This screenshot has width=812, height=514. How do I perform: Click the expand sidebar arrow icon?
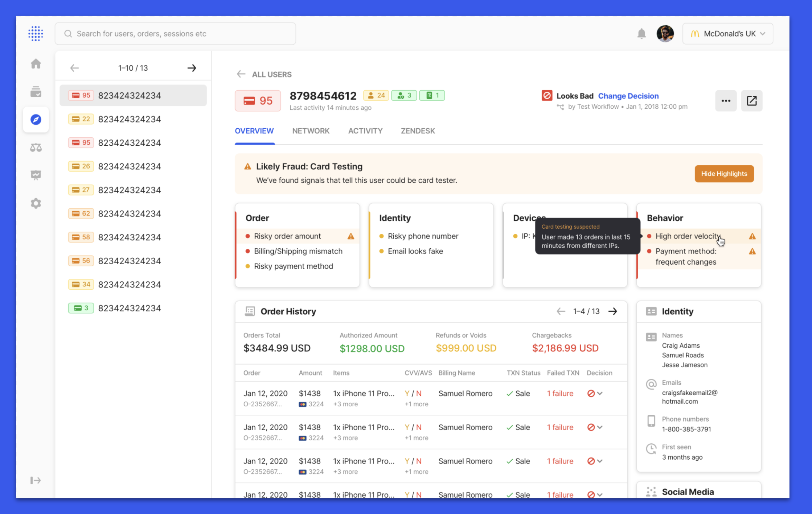pyautogui.click(x=36, y=480)
